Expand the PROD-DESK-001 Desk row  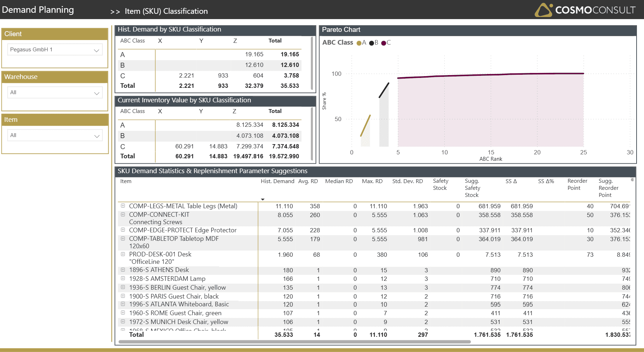click(x=123, y=254)
